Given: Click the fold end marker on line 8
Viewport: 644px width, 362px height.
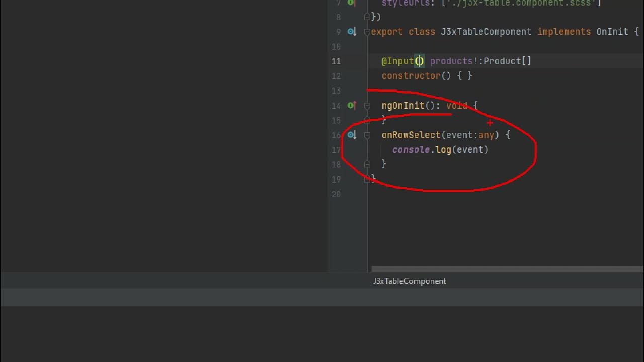Looking at the screenshot, I should point(367,17).
